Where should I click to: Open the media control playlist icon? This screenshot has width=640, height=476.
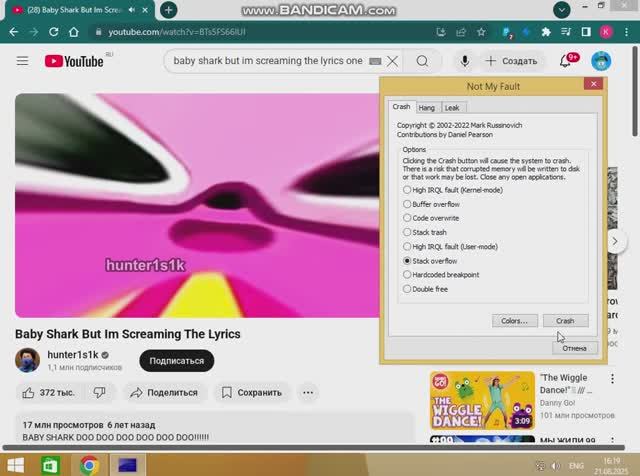(566, 32)
